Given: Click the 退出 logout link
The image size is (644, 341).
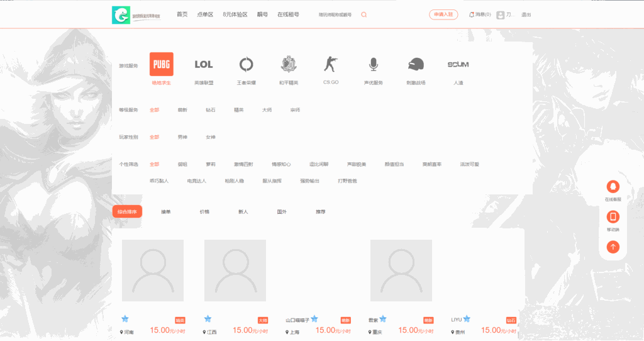Looking at the screenshot, I should [526, 15].
